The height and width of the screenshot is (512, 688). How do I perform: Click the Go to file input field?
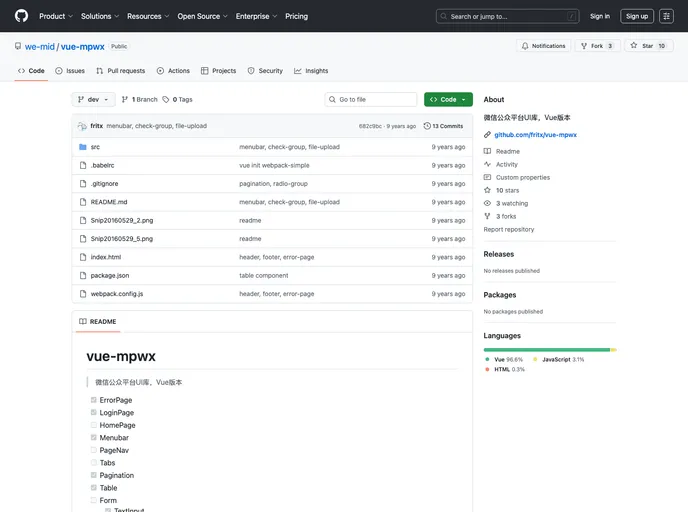coord(371,100)
